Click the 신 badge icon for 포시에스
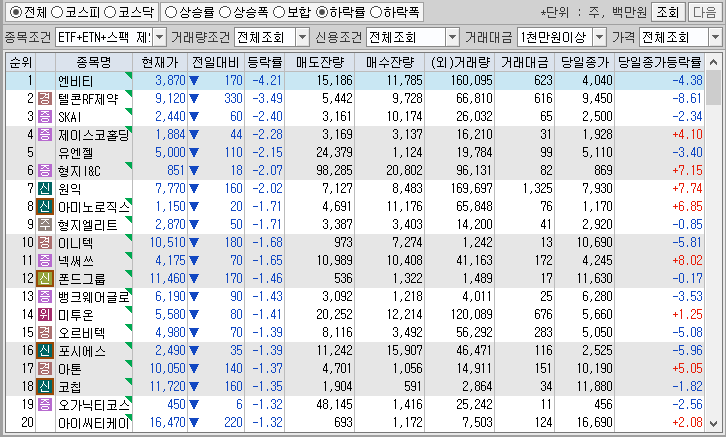Screen dimensions: 726x437 45,350
